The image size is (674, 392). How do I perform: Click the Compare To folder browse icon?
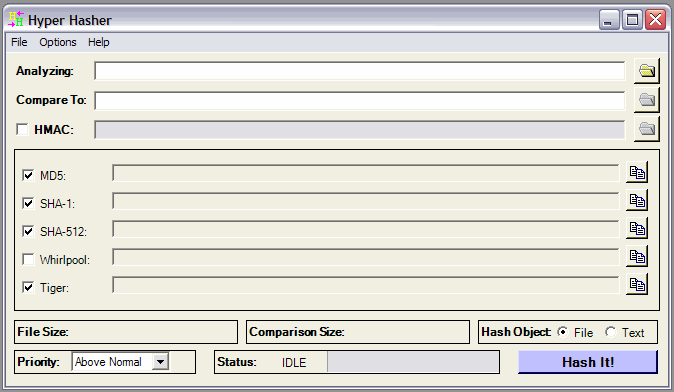[646, 100]
